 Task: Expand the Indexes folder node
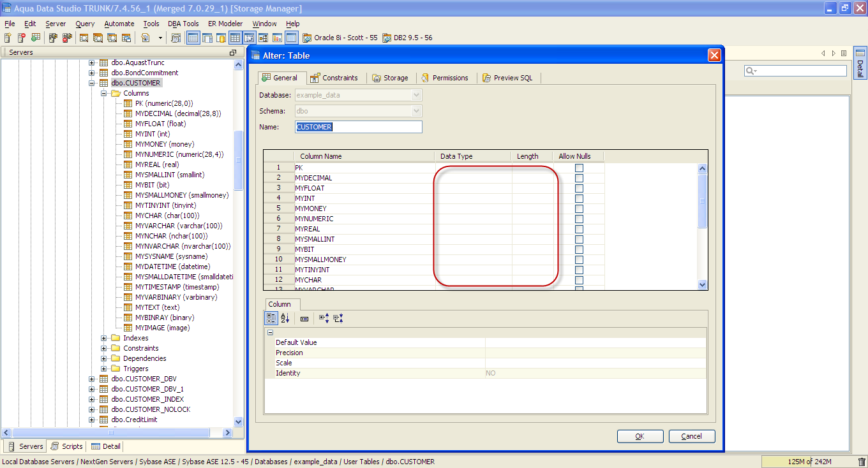click(x=104, y=338)
